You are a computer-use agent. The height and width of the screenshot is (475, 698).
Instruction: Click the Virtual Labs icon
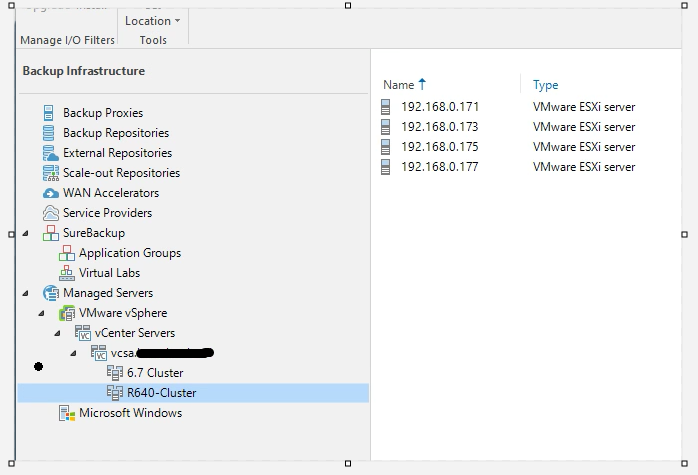pyautogui.click(x=67, y=273)
